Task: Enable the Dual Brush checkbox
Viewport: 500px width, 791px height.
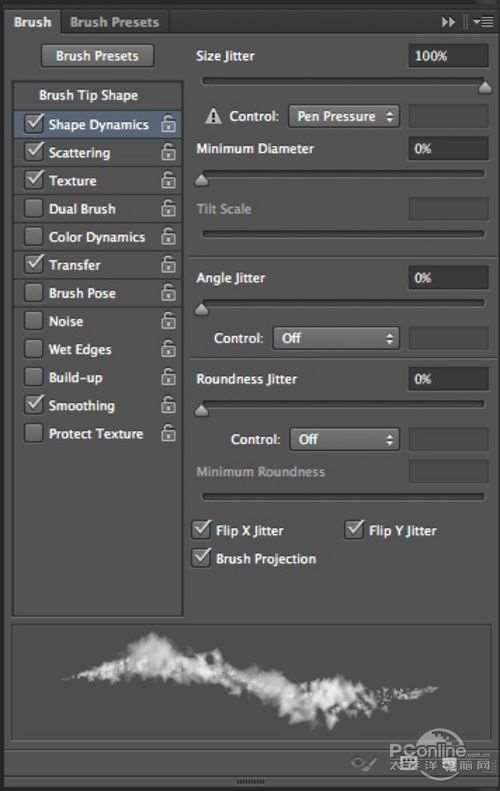Action: point(34,208)
